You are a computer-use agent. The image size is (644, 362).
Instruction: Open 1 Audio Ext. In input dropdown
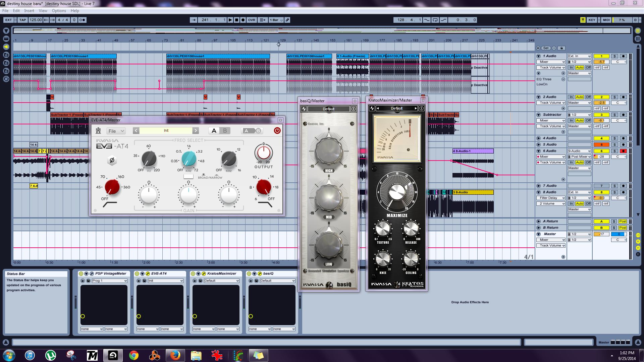point(579,56)
